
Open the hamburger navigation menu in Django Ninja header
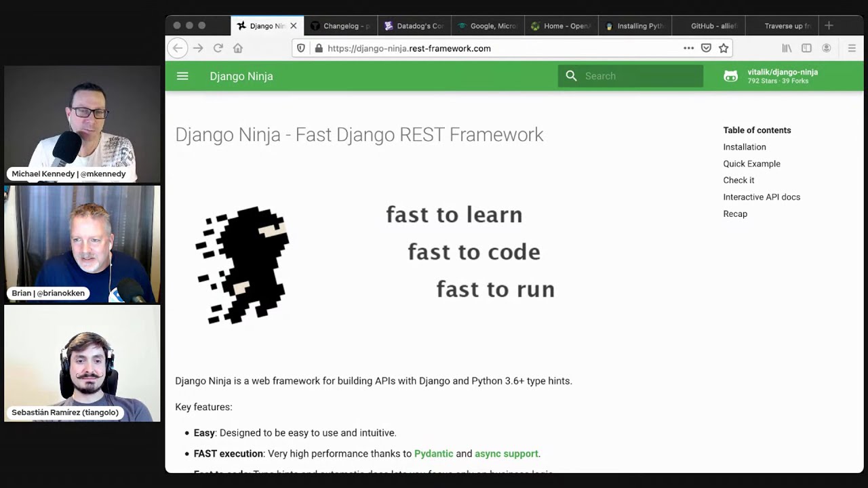(x=182, y=76)
